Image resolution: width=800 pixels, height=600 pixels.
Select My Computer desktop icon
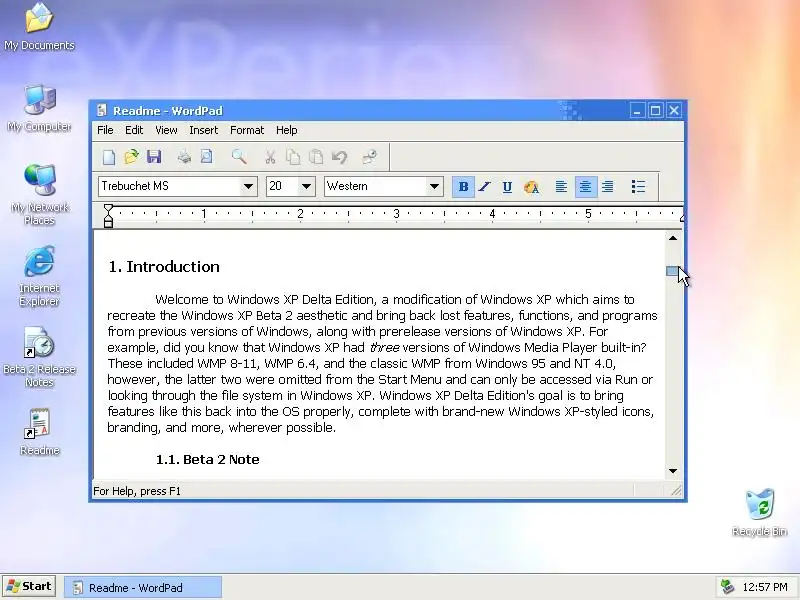pyautogui.click(x=39, y=108)
